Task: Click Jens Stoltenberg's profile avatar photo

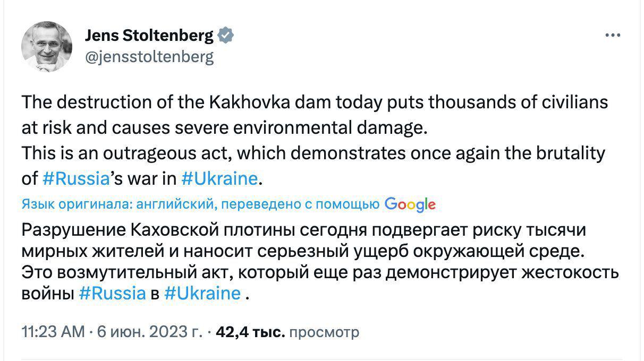Action: point(47,47)
